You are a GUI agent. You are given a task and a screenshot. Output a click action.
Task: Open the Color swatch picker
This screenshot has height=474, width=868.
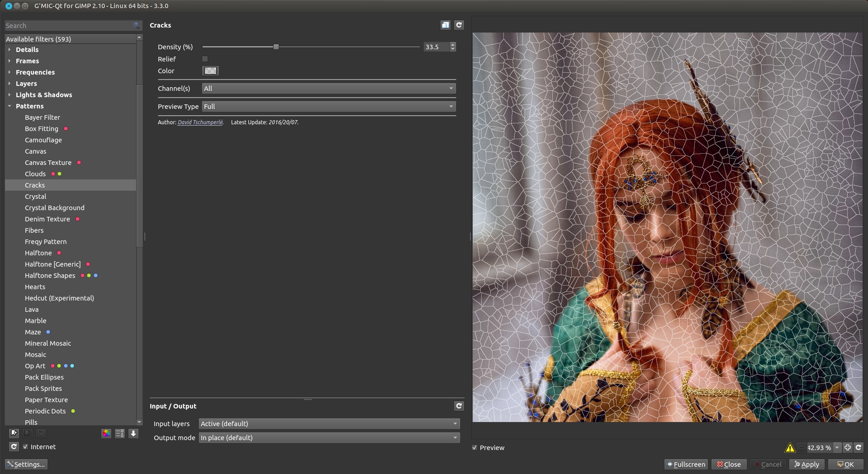click(x=210, y=70)
